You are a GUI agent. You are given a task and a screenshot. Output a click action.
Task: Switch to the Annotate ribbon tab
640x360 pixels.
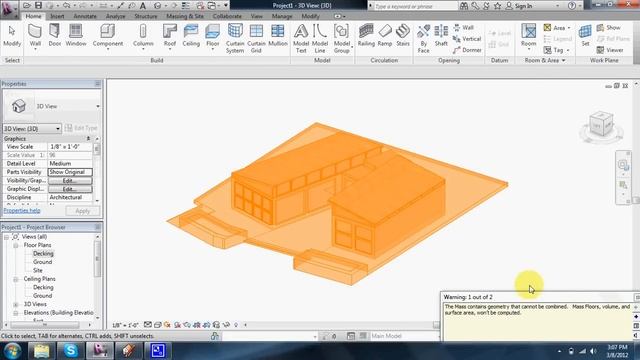[85, 16]
